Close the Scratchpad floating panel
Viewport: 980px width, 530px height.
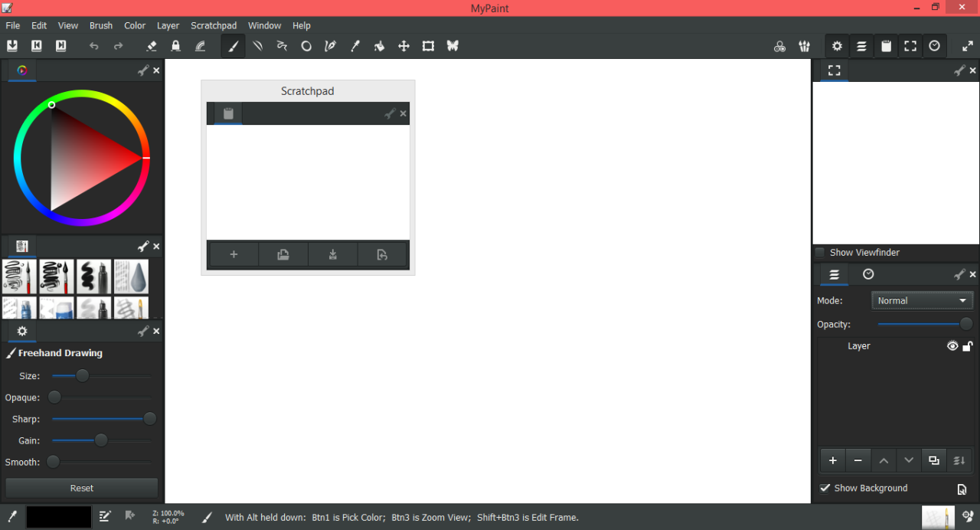pos(403,114)
